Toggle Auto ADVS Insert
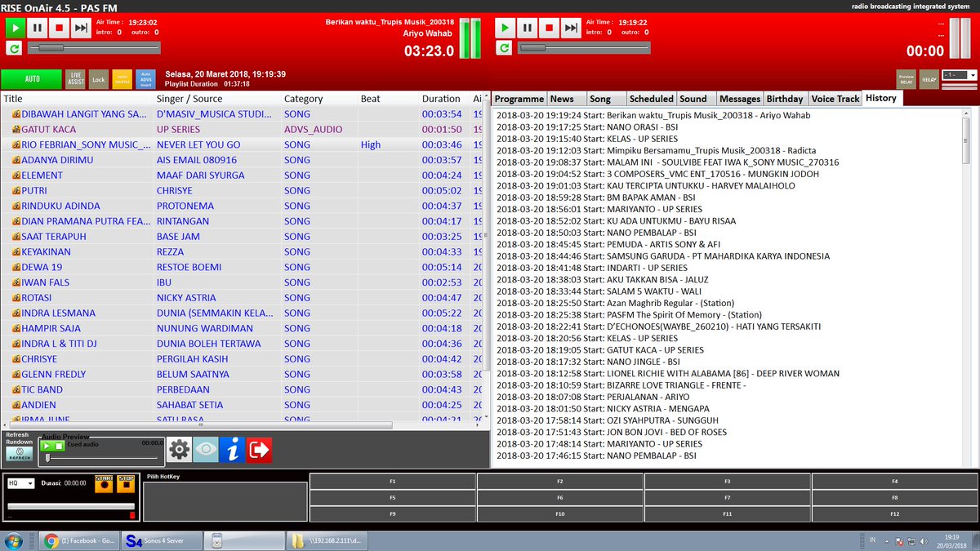The width and height of the screenshot is (980, 551). coord(145,79)
